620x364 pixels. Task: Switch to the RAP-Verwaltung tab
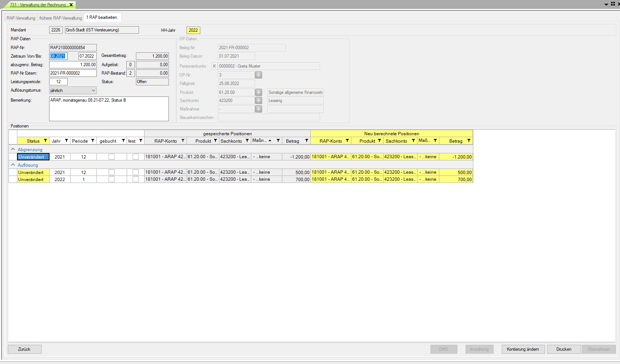coord(21,18)
